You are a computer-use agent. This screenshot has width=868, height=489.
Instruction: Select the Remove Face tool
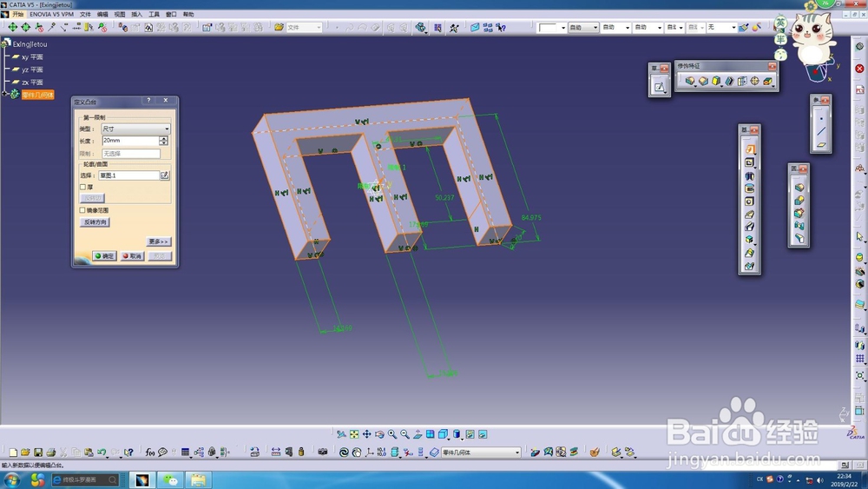click(x=768, y=81)
